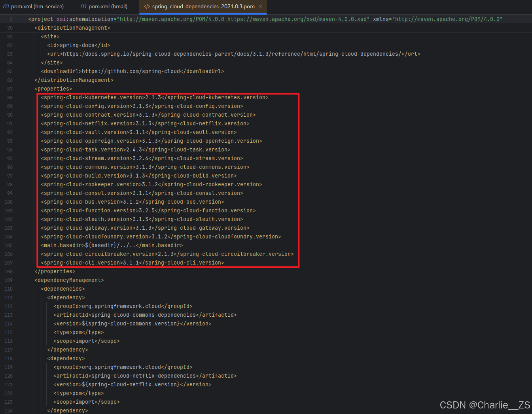Click spring-cloud-config.version 3.1.3 line
This screenshot has width=532, height=414.
(142, 106)
